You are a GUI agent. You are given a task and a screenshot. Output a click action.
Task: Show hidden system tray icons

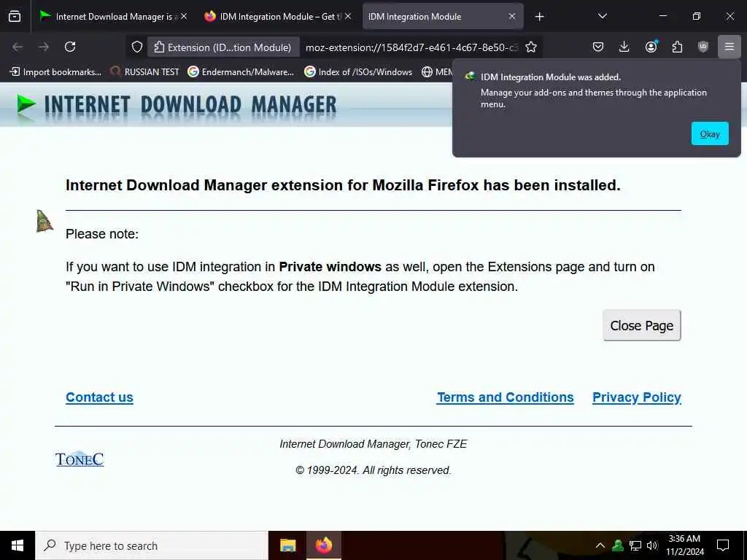click(600, 545)
